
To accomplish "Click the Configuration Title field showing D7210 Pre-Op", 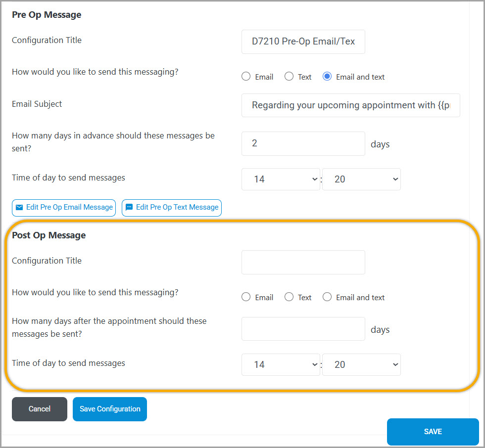I will tap(303, 42).
